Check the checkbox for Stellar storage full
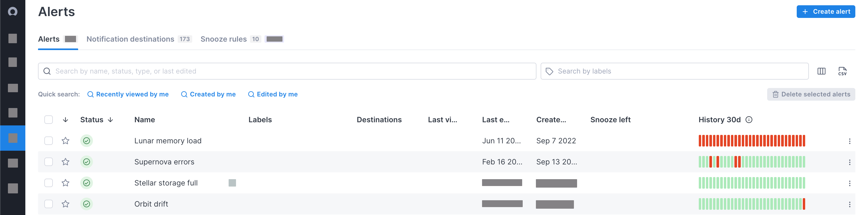868x215 pixels. click(x=48, y=183)
